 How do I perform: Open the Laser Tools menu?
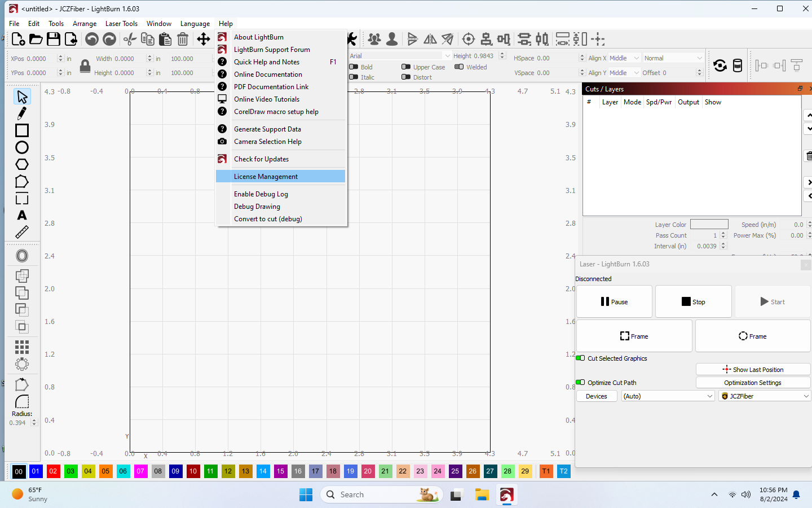click(121, 24)
